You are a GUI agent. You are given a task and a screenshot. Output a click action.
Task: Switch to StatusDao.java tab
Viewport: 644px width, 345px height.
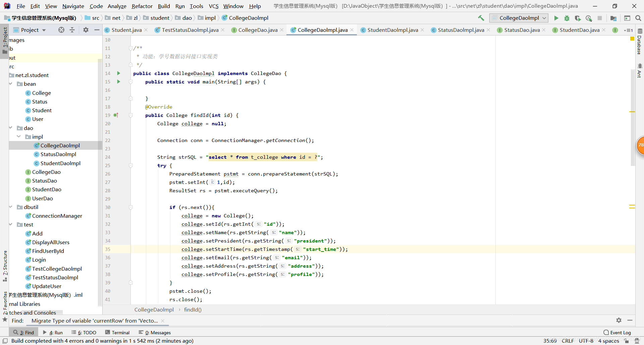coord(522,30)
